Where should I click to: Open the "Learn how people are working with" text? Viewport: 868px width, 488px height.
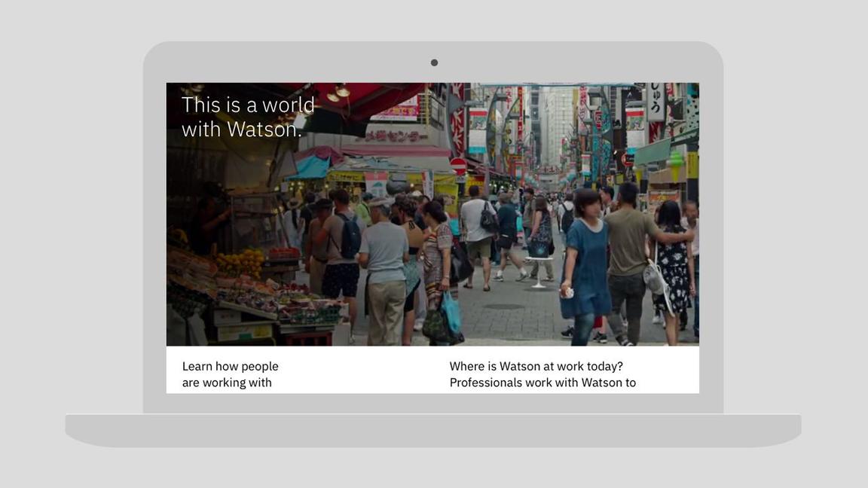pos(230,374)
